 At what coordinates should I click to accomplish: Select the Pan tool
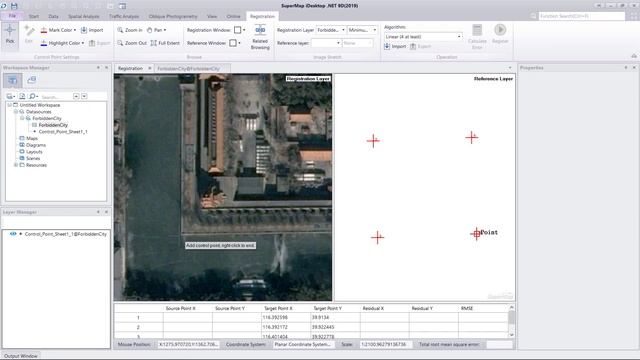(156, 30)
